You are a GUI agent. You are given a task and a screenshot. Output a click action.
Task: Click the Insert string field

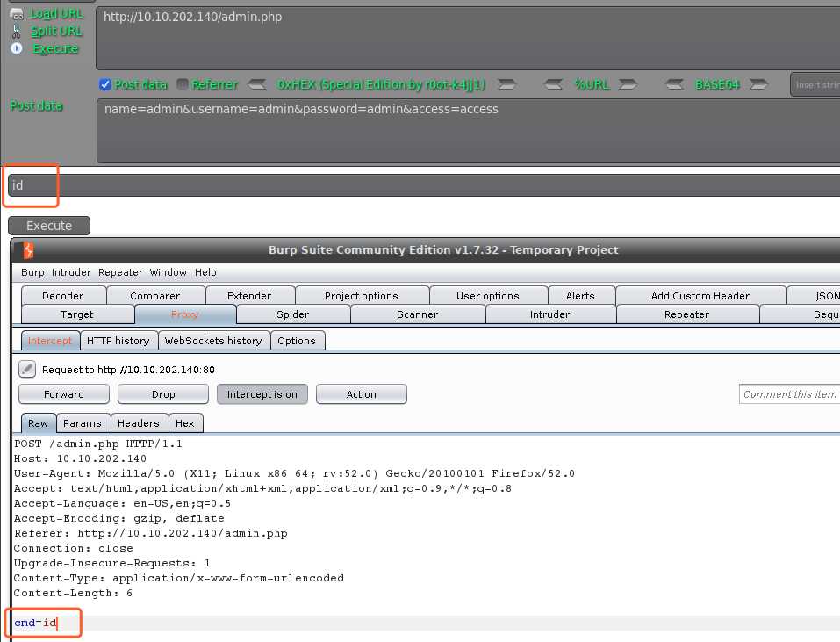click(815, 84)
